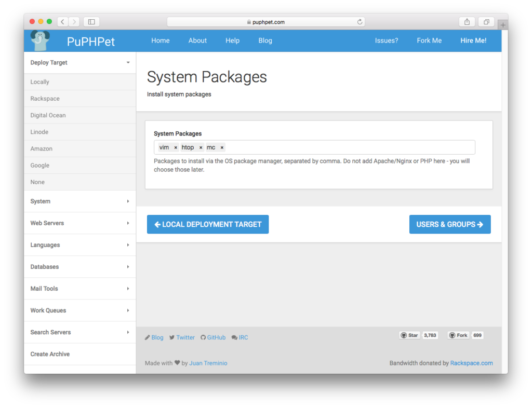Image resolution: width=532 pixels, height=408 pixels.
Task: Click the puphpet.com address bar
Action: pos(266,22)
